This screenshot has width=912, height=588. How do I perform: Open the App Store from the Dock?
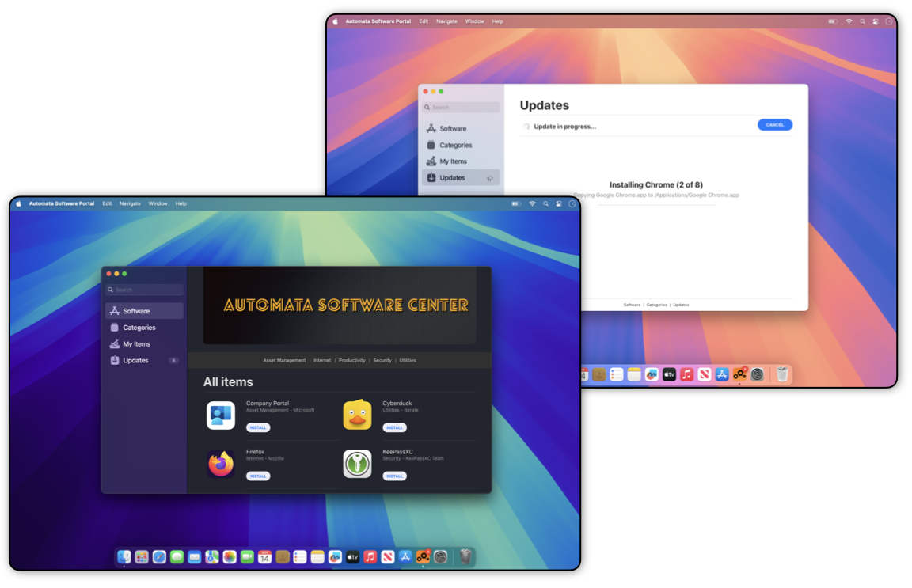[405, 556]
